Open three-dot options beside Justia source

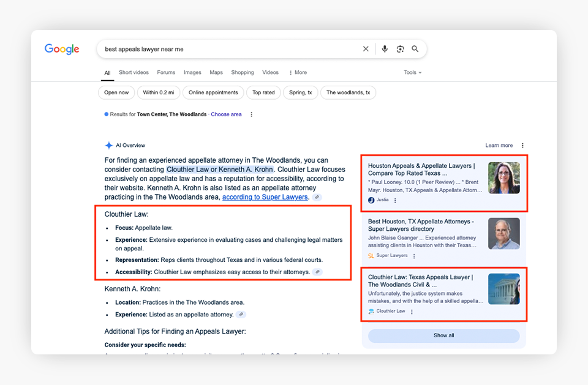(395, 200)
